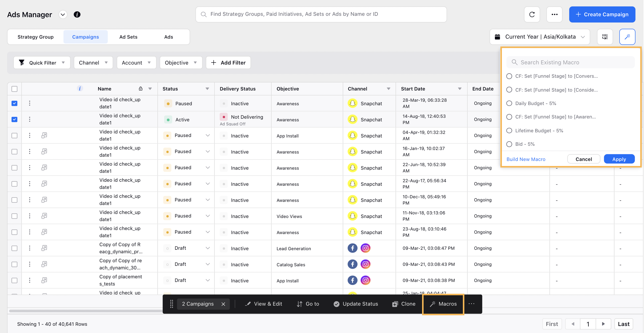The image size is (644, 333).
Task: Switch to the Strategy Group tab
Action: tap(35, 36)
